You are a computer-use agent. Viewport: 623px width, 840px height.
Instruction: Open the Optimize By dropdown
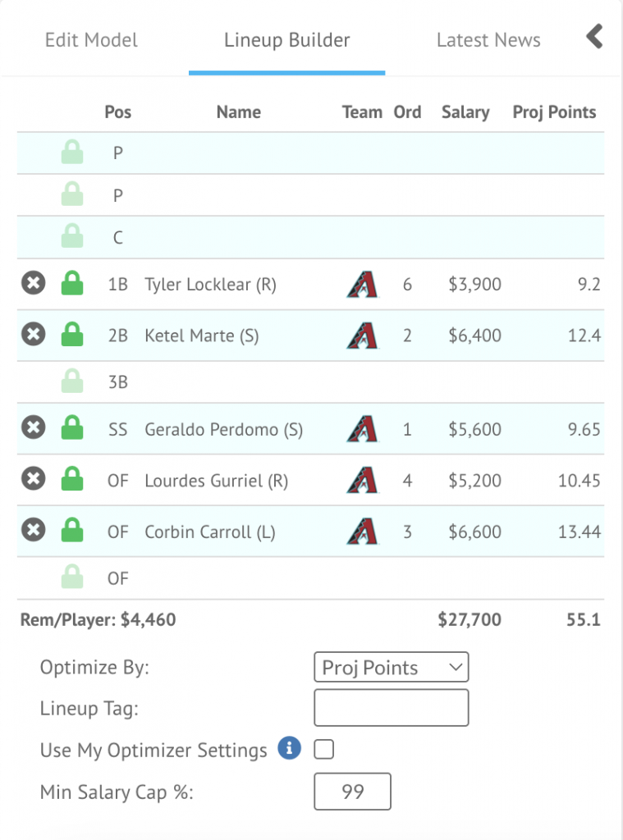click(391, 668)
